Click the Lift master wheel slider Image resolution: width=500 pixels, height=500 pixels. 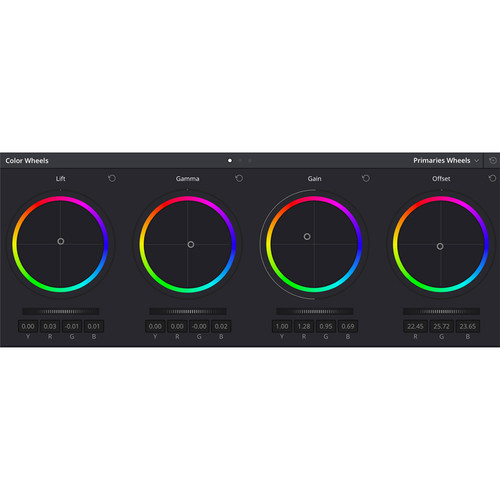pos(61,311)
